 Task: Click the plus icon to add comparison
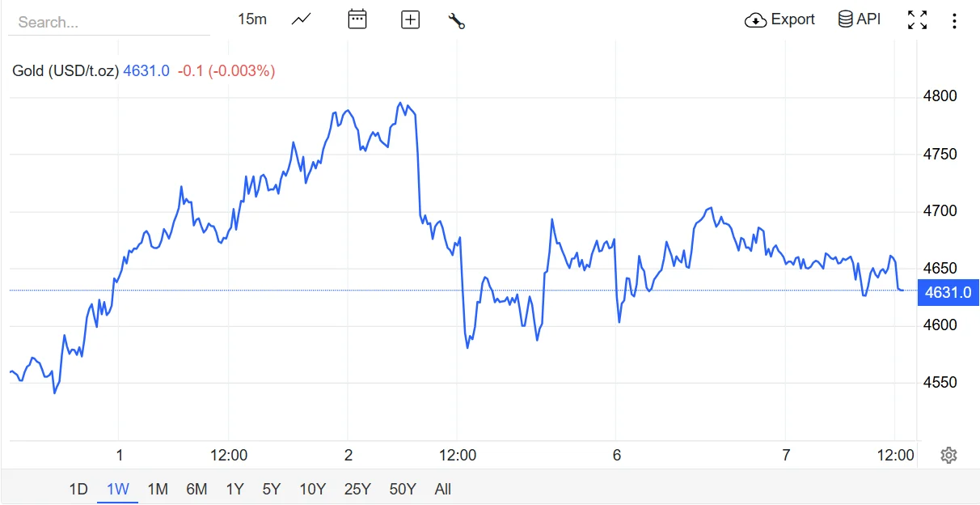(411, 20)
